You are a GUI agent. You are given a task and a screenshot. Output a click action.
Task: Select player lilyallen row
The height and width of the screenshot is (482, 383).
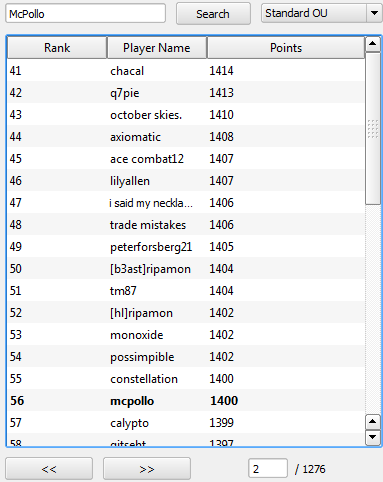pos(186,181)
